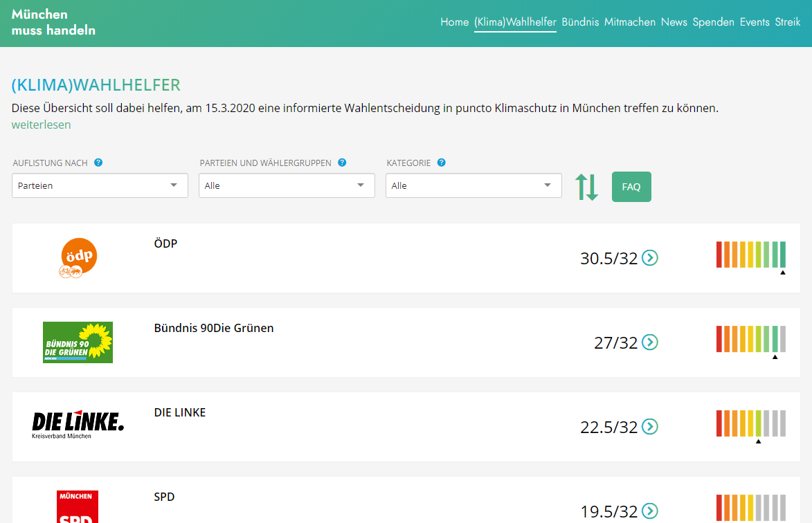Open SPD score details arrow

(x=650, y=511)
